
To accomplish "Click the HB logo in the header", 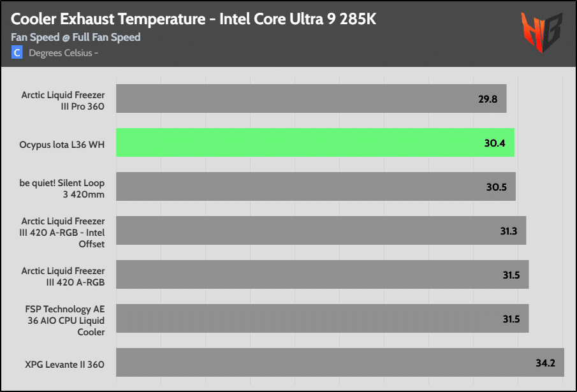I will pos(541,32).
